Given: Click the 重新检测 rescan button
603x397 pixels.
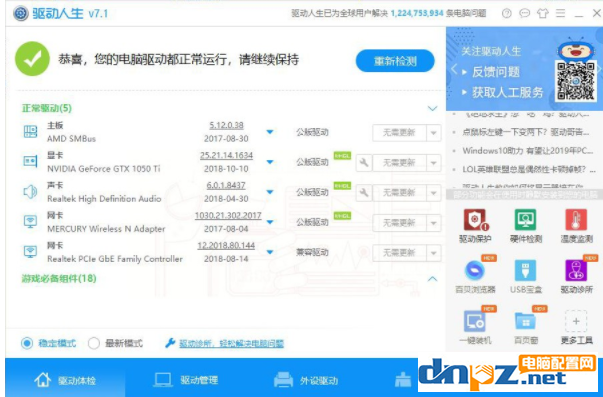Looking at the screenshot, I should (x=395, y=61).
